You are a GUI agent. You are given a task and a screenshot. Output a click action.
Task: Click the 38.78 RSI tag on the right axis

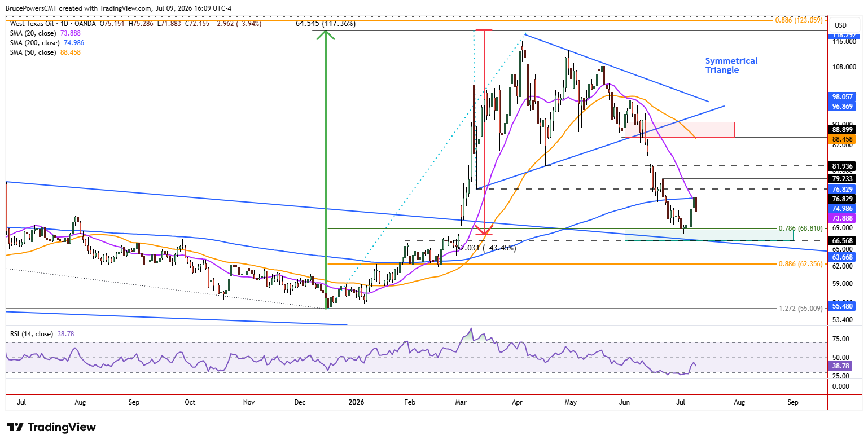click(x=841, y=366)
